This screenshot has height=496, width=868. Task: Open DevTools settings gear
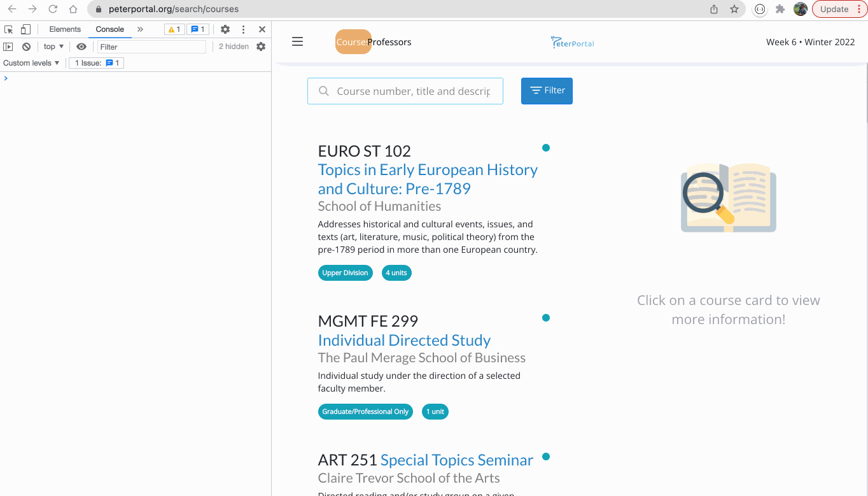click(x=225, y=29)
